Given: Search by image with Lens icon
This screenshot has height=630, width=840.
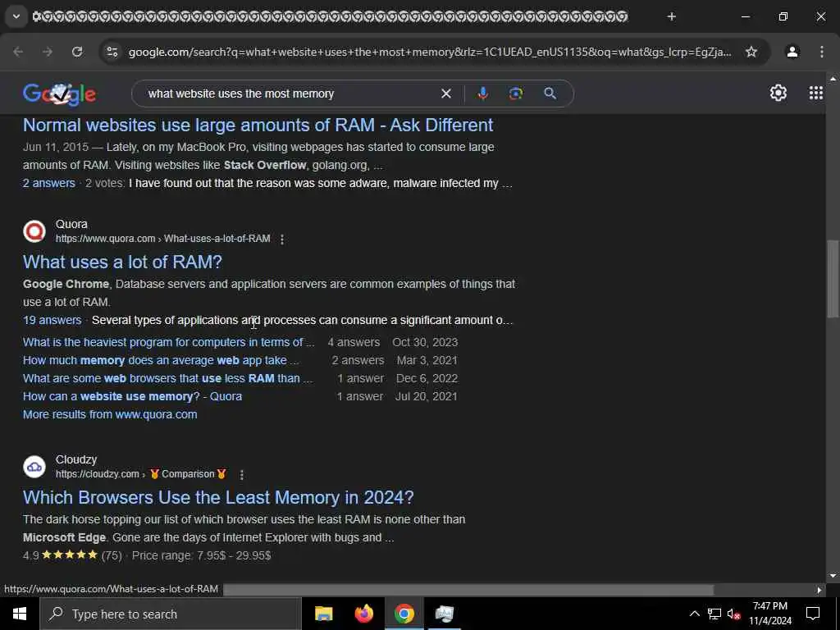Looking at the screenshot, I should point(515,94).
